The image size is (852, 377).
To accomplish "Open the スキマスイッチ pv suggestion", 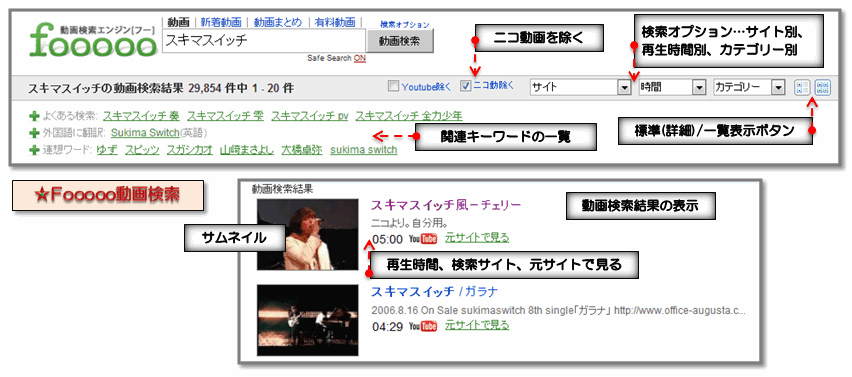I will click(x=310, y=116).
